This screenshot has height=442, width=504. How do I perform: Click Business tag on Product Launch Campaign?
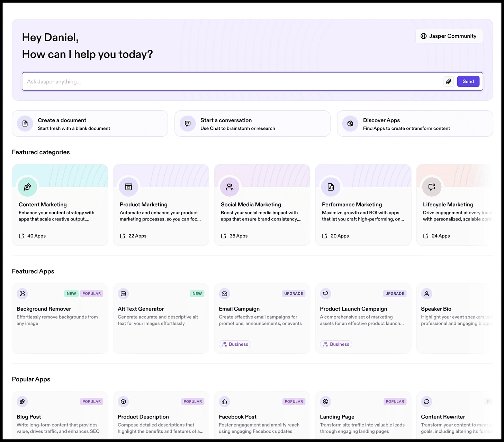tap(336, 344)
